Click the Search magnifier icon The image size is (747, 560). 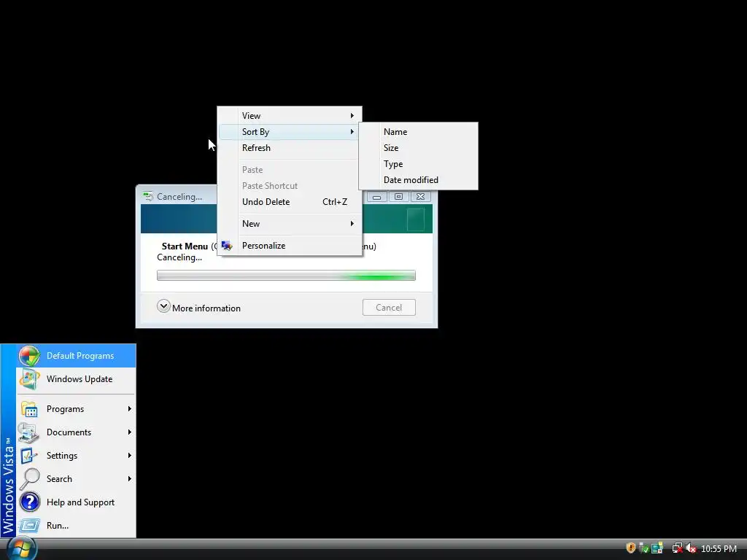point(29,478)
